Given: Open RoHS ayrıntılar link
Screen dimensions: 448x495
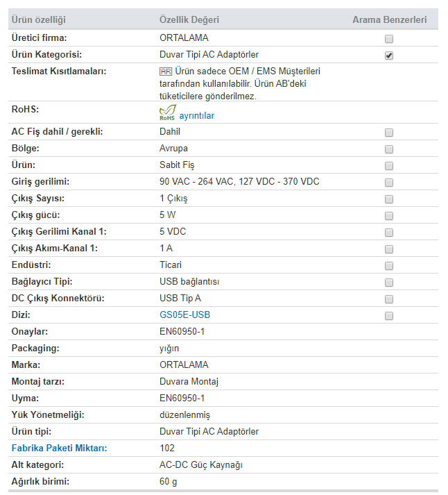Looking at the screenshot, I should [196, 116].
